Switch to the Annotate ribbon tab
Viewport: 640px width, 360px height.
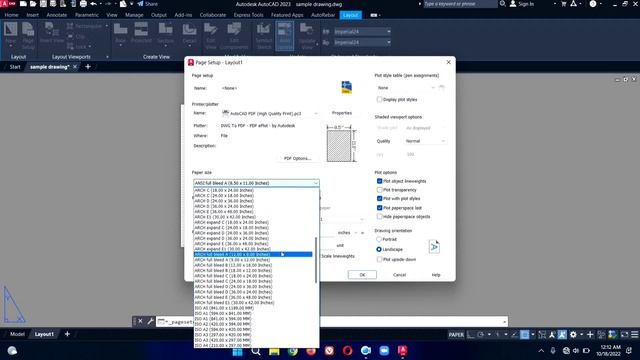tap(56, 15)
